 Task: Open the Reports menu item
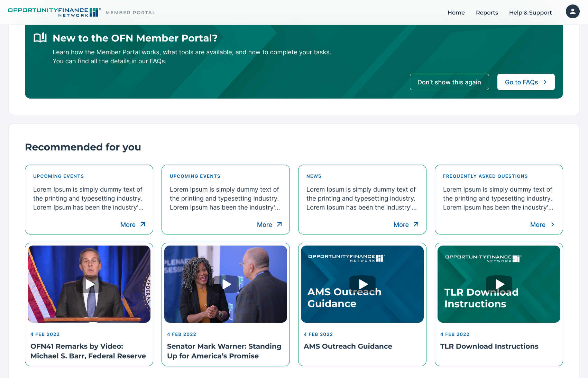coord(487,12)
